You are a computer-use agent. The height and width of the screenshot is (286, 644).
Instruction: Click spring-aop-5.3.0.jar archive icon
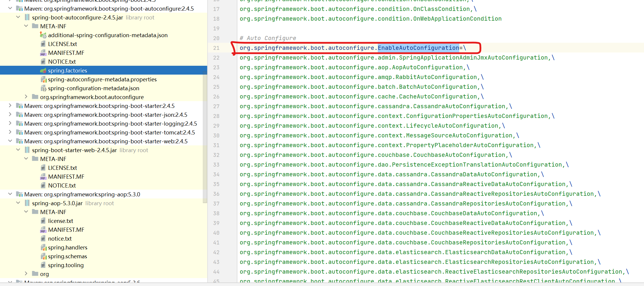[x=27, y=203]
